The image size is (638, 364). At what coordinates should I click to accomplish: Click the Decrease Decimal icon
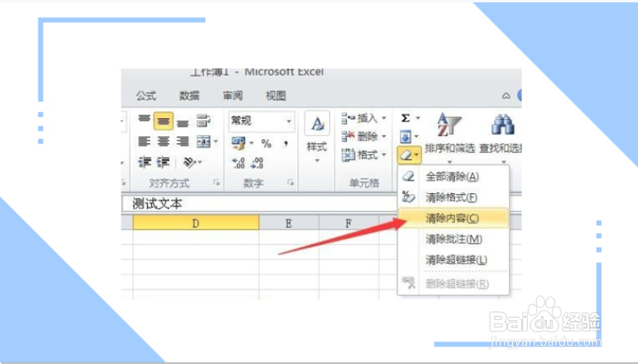(257, 163)
